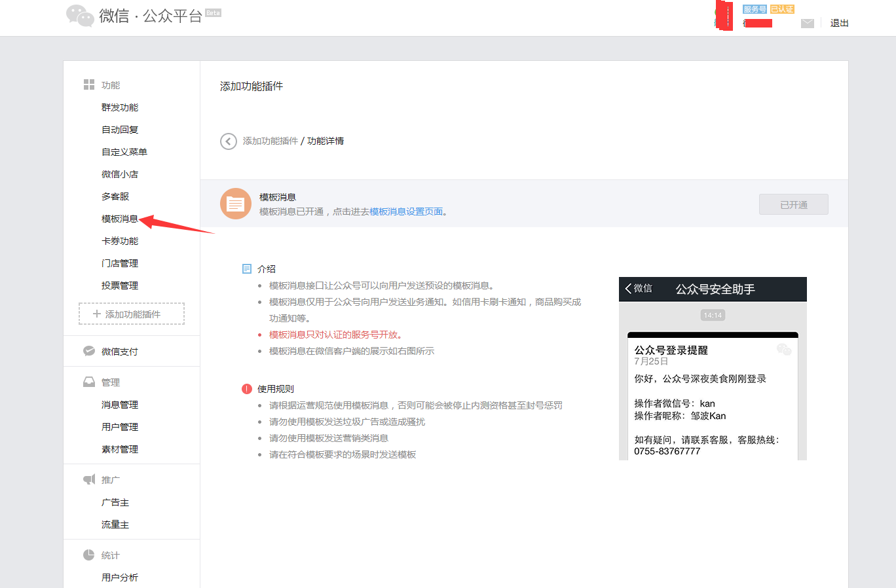Click the 14:14 timestamp in preview
Screen dimensions: 896x588
[713, 316]
